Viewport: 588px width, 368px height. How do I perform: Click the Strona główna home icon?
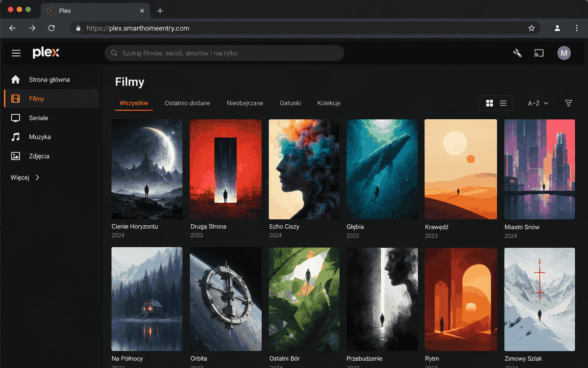(16, 79)
